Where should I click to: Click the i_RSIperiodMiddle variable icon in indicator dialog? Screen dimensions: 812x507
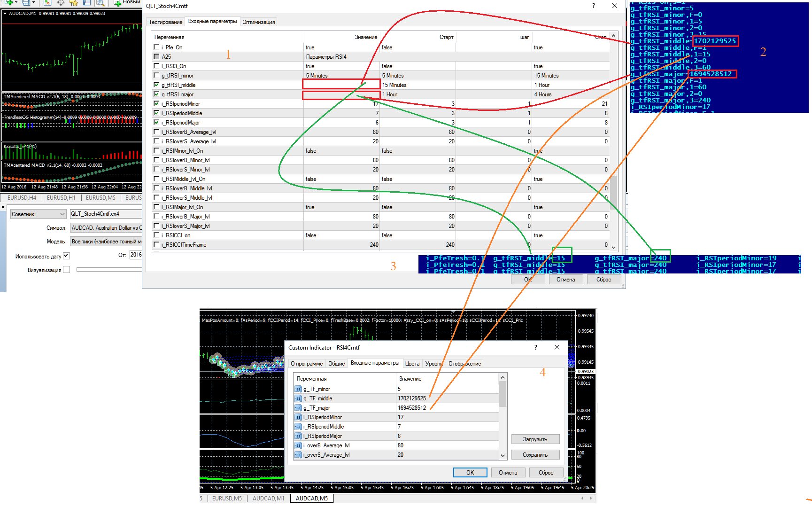pyautogui.click(x=298, y=427)
